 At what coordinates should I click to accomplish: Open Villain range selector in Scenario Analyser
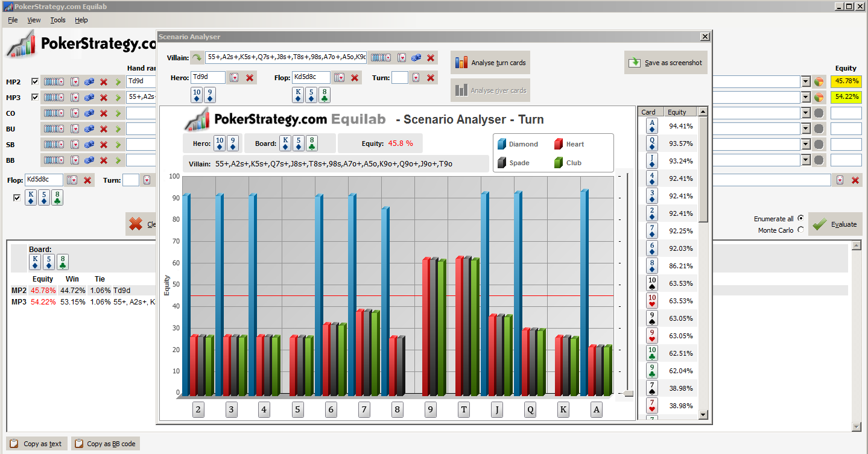coord(380,57)
